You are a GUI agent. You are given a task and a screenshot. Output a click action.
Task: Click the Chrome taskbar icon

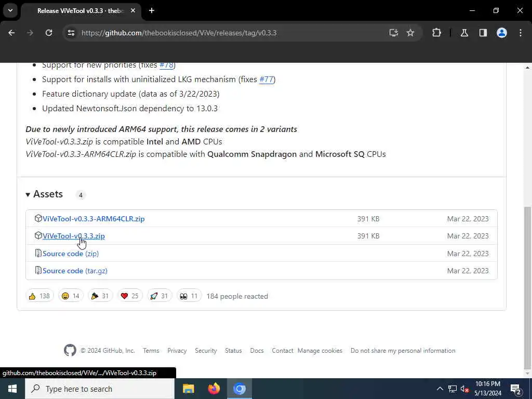click(x=239, y=389)
